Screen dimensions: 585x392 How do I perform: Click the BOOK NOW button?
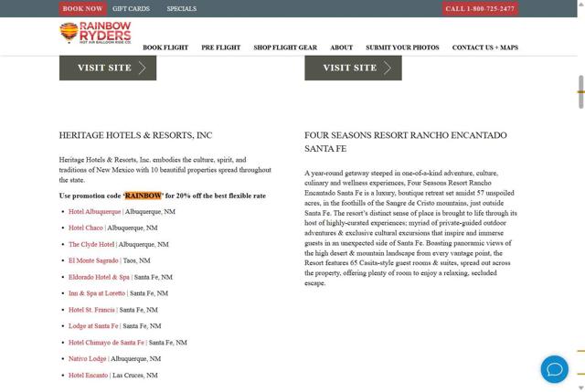[x=82, y=8]
